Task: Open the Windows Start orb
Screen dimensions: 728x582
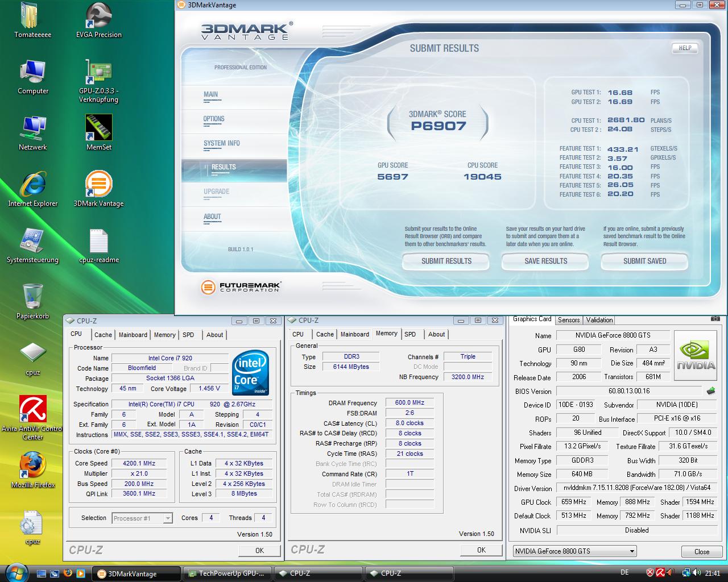Action: 16,572
